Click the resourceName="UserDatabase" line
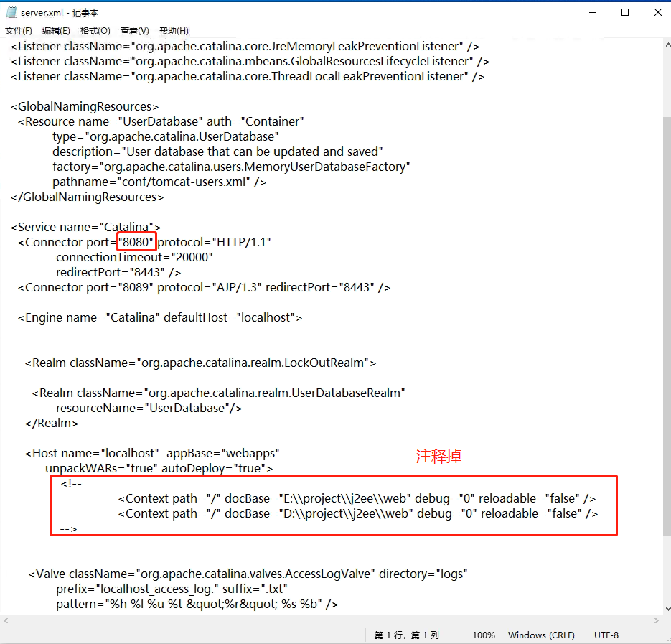The image size is (671, 644). pos(149,408)
